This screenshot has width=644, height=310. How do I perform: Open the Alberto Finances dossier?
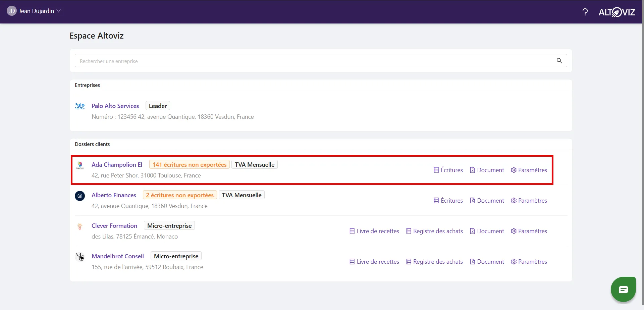[114, 195]
